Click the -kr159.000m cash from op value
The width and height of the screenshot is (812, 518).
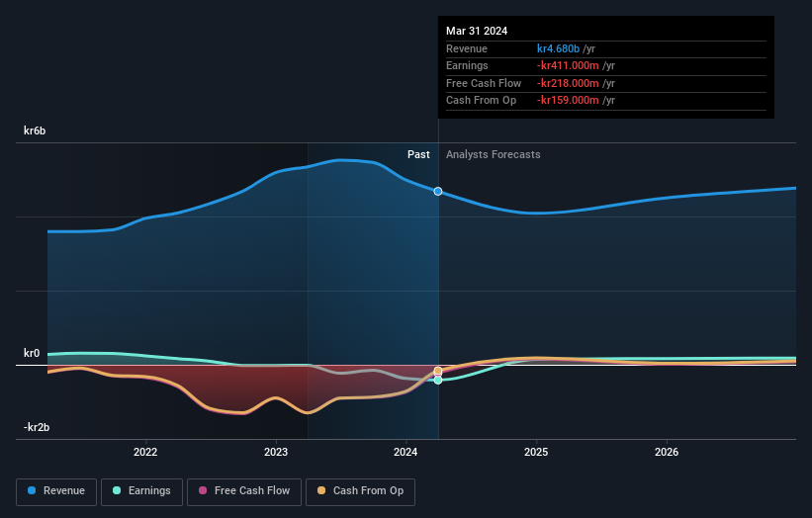pyautogui.click(x=568, y=101)
